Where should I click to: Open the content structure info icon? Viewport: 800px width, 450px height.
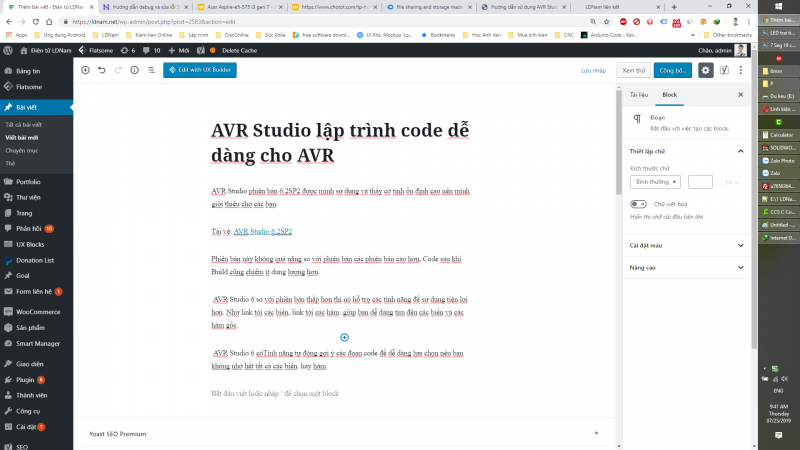pos(135,70)
